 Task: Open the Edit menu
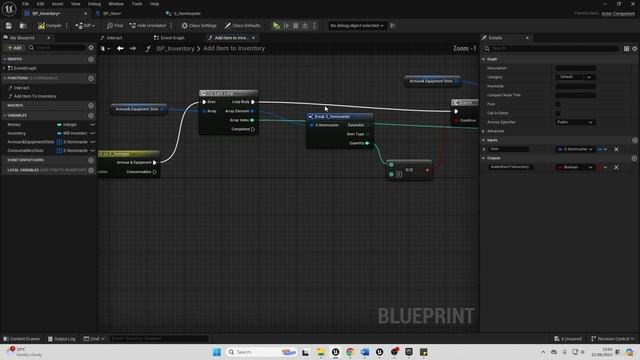40,4
